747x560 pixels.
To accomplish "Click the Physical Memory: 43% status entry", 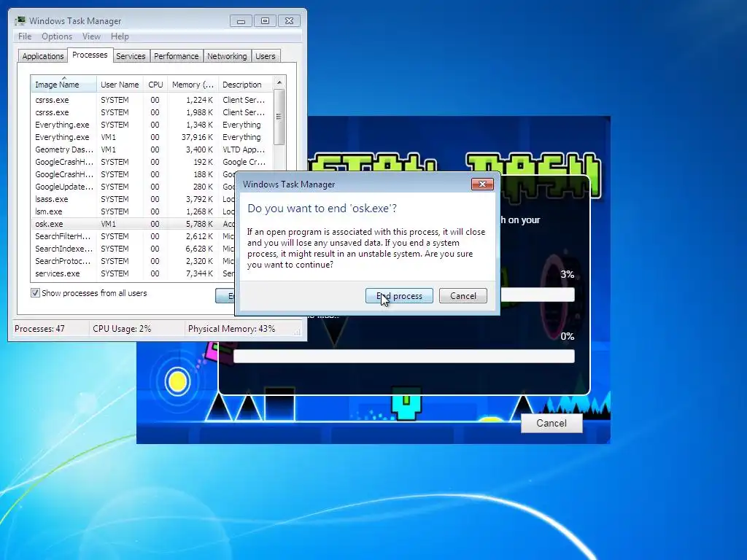I will pyautogui.click(x=231, y=329).
